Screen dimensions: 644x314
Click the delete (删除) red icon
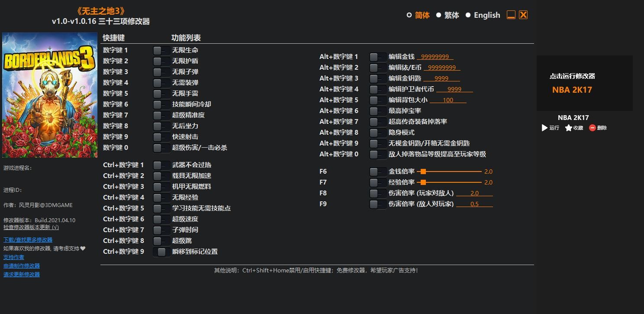coord(592,128)
